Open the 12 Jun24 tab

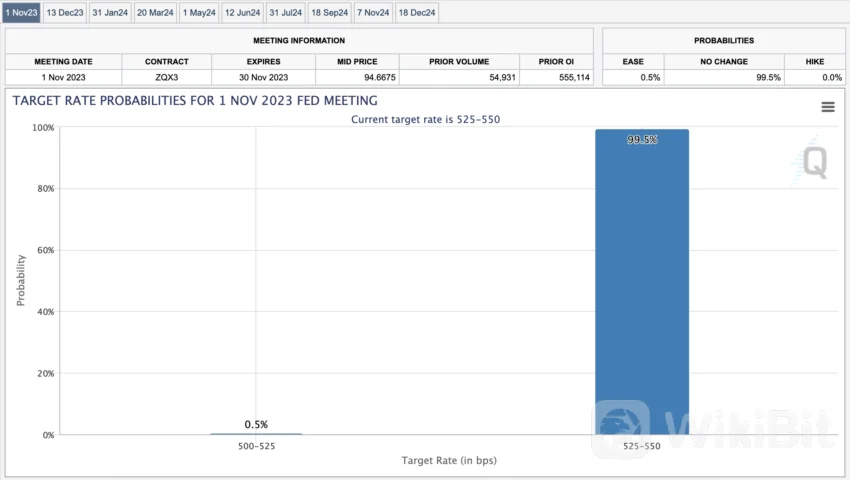(243, 12)
